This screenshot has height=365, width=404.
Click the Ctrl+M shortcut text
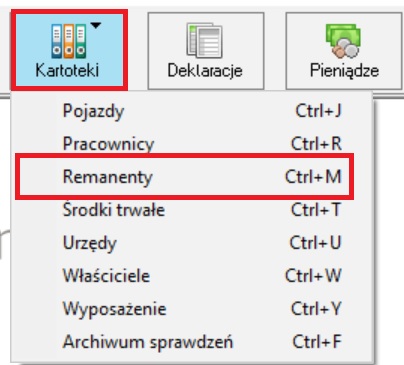313,177
